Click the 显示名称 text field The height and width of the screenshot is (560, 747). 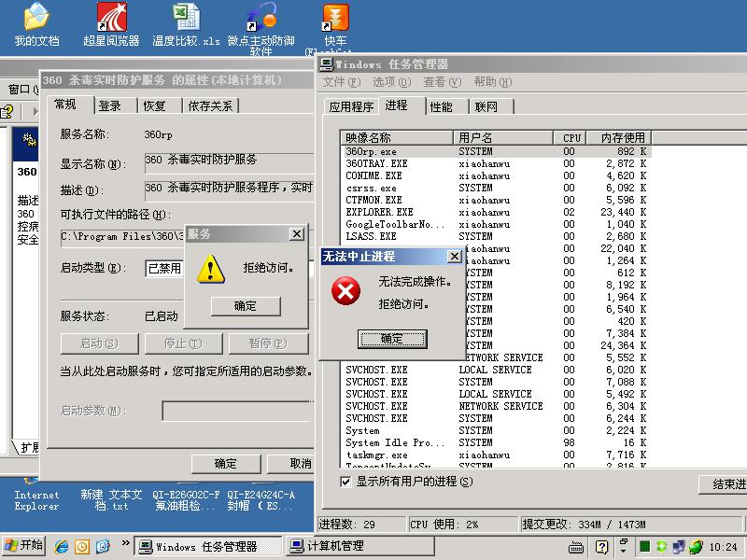point(229,163)
